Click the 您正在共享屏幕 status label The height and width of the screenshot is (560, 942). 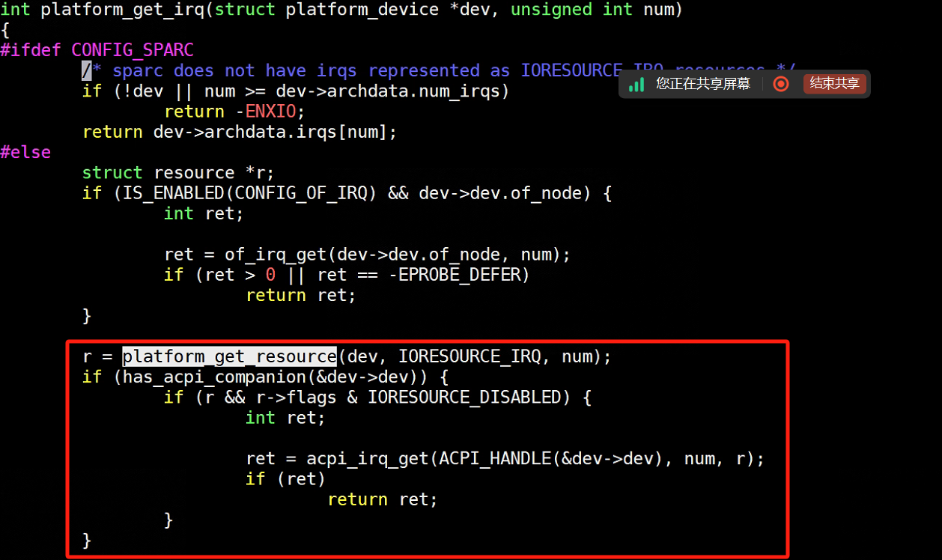[x=703, y=84]
